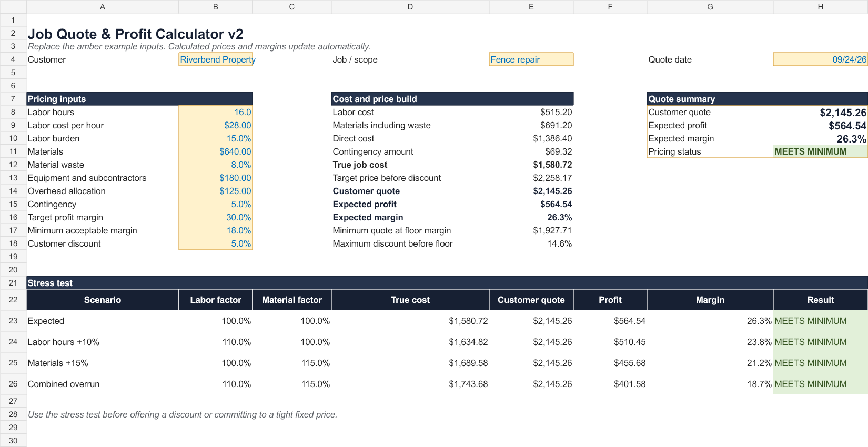The width and height of the screenshot is (868, 447).
Task: Select Materials +15% true cost $1,689.58
Action: pyautogui.click(x=410, y=363)
